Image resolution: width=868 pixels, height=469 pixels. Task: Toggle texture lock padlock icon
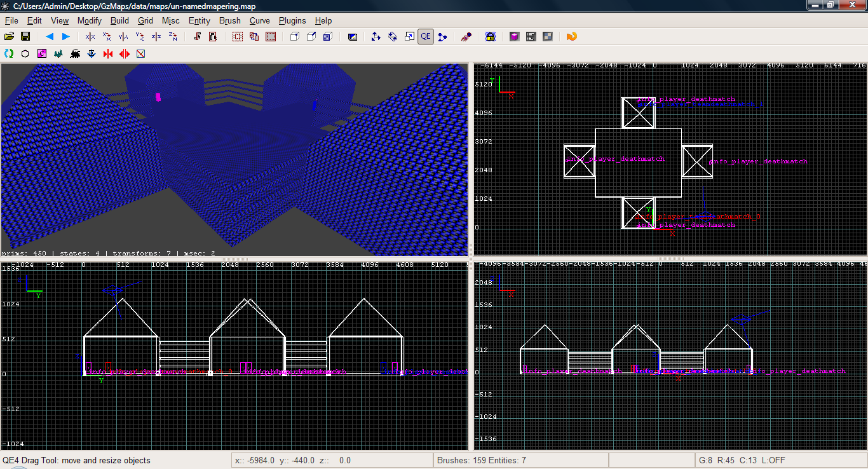pos(491,37)
